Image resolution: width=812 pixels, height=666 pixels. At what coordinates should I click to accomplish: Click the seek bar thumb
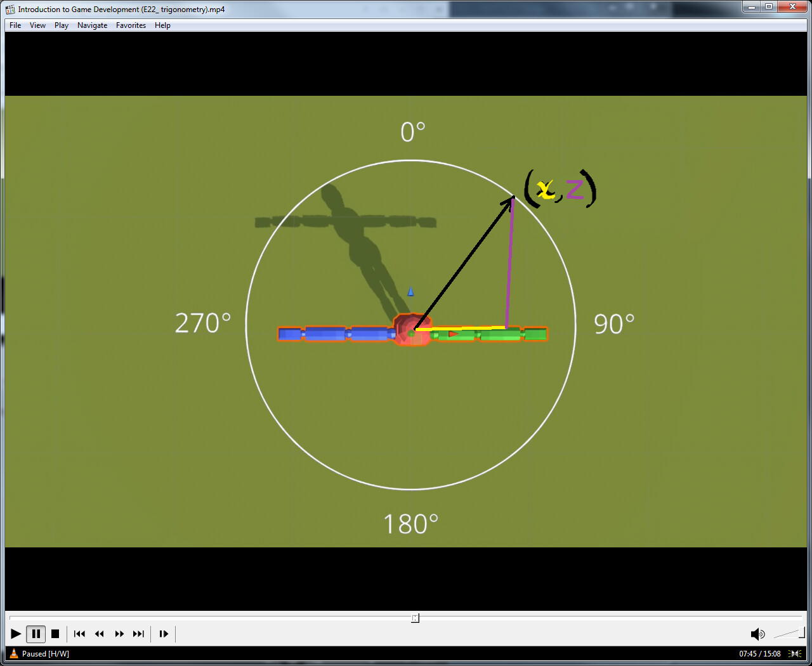tap(415, 618)
